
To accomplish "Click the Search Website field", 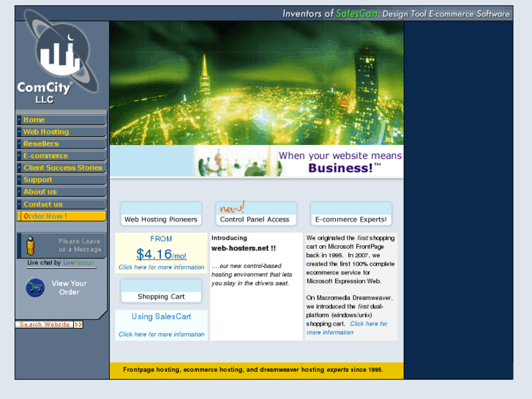I will 44,324.
